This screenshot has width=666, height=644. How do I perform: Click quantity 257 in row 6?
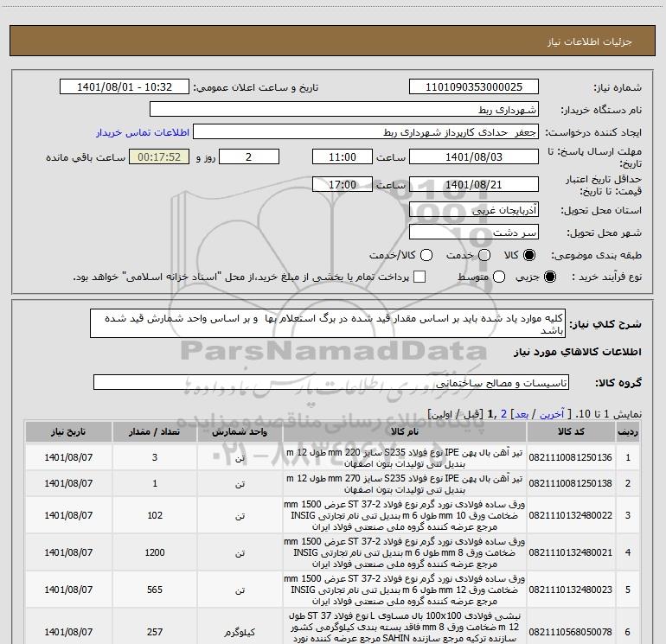click(x=155, y=632)
